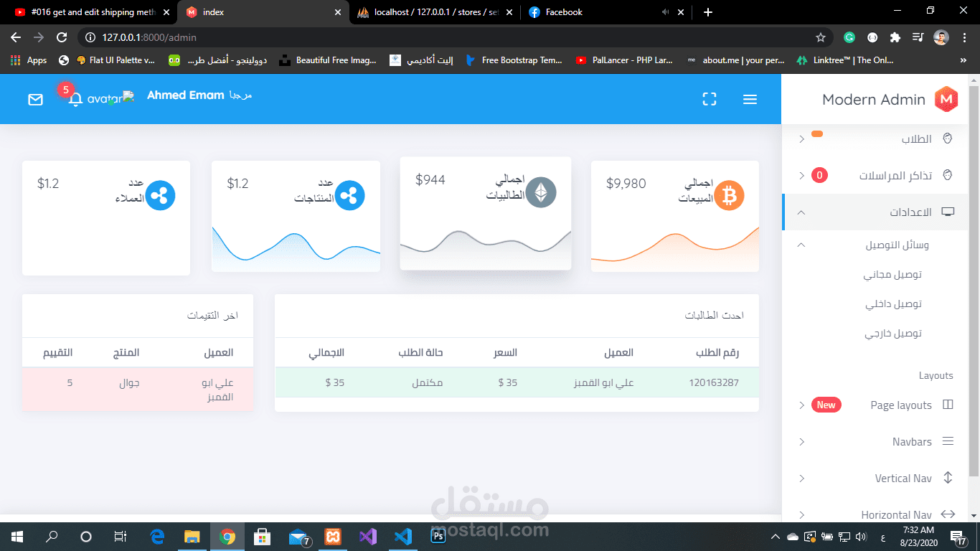
Task: Select the index browser tab
Action: (x=263, y=12)
